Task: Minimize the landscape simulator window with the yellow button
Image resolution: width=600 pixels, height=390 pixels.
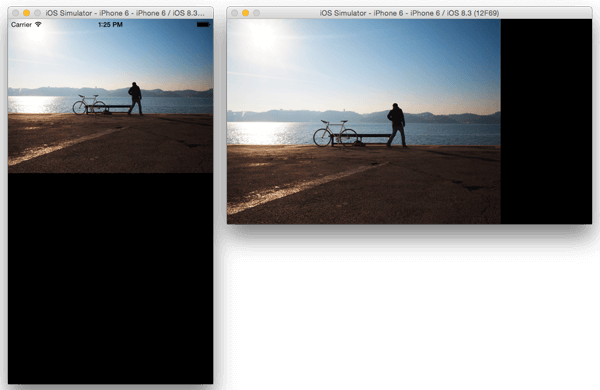Action: coord(246,13)
